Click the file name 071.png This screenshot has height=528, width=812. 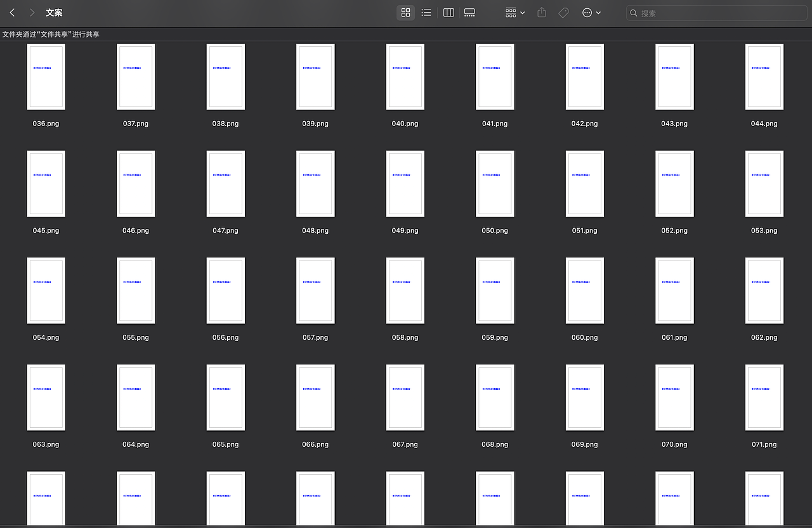[764, 445]
